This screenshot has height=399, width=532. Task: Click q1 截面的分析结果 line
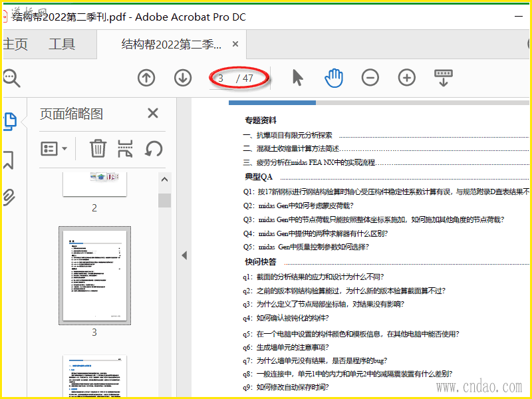coord(313,277)
